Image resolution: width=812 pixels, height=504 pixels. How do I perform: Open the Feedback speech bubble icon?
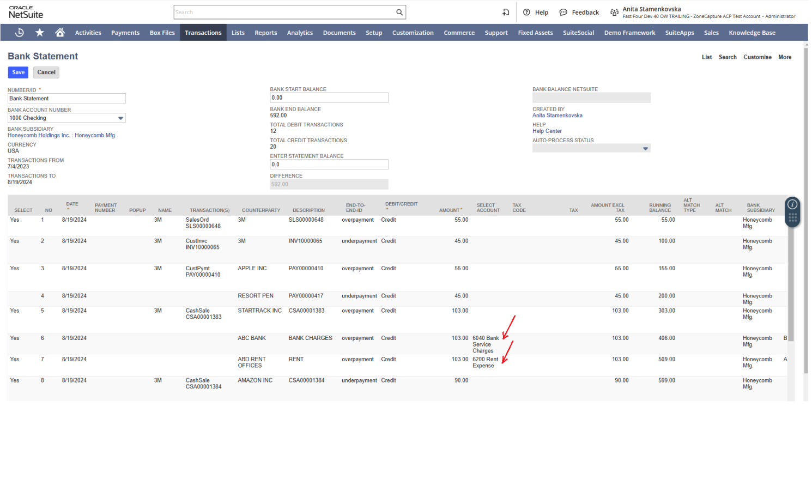pos(563,13)
